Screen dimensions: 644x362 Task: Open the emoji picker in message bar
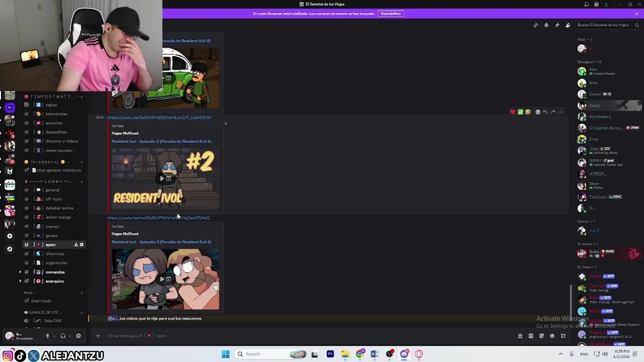click(552, 336)
